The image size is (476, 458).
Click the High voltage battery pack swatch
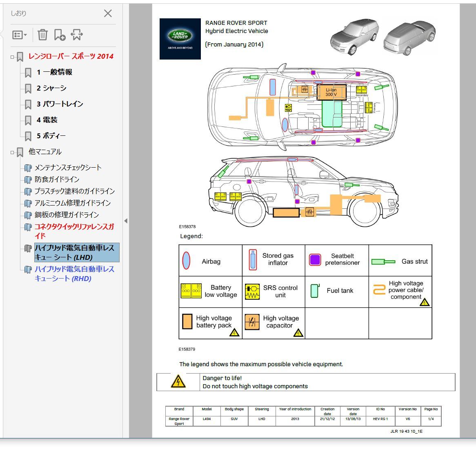coord(187,322)
